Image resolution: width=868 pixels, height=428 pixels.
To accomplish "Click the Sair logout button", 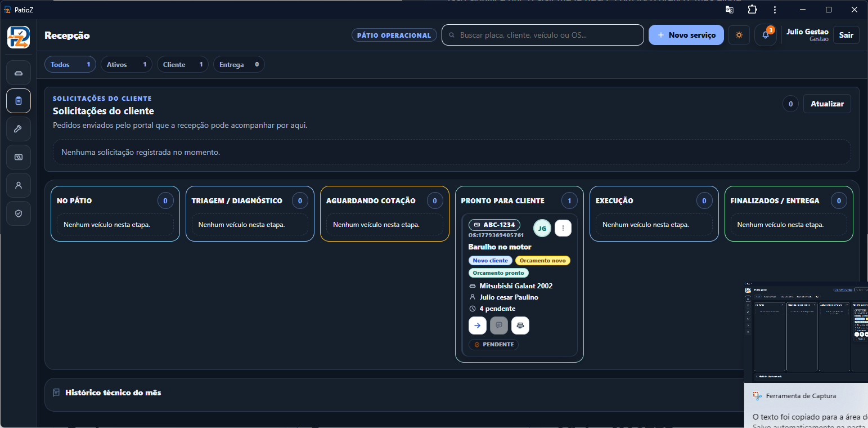I will click(846, 35).
